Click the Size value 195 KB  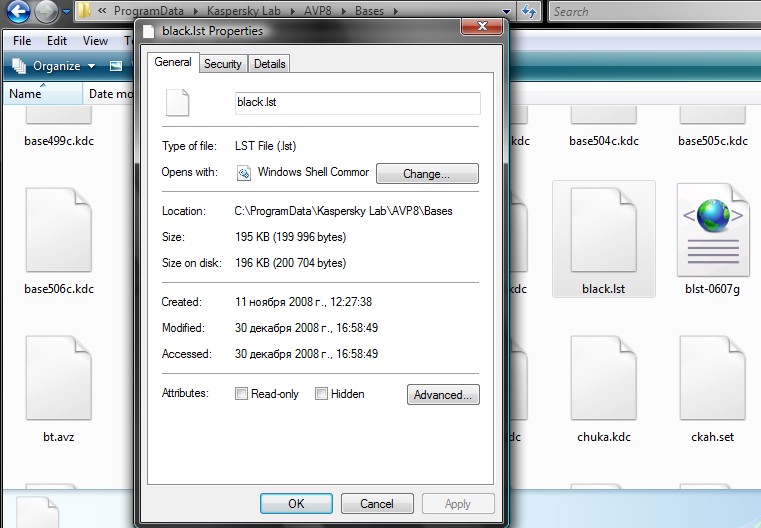[290, 237]
